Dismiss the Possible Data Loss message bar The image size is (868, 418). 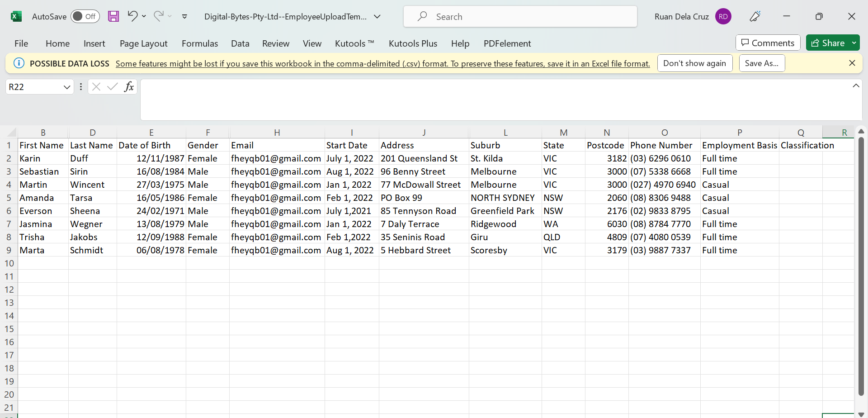pyautogui.click(x=852, y=63)
